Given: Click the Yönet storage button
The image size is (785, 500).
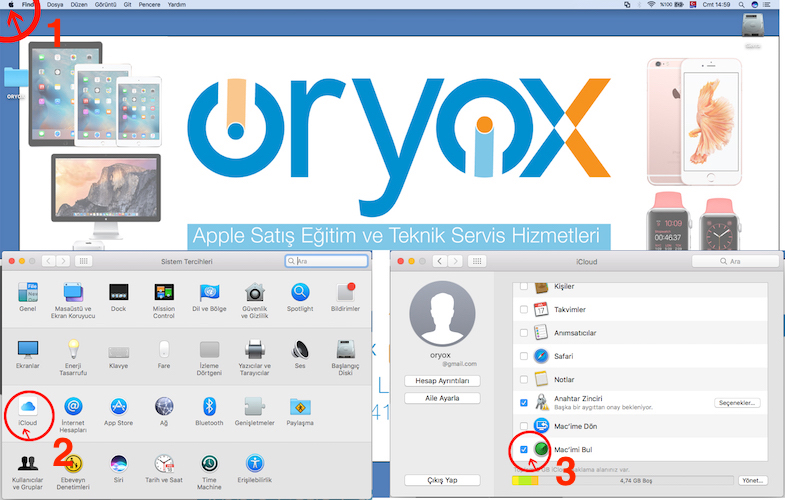Looking at the screenshot, I should [x=753, y=480].
